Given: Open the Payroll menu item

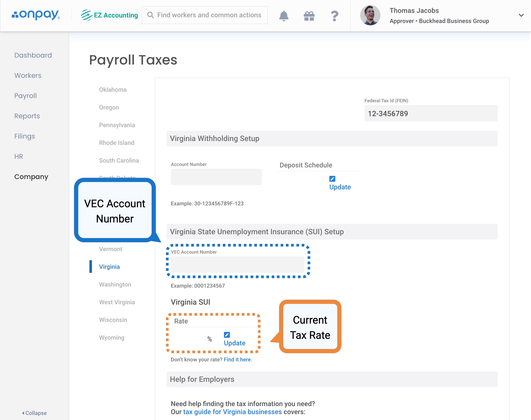Looking at the screenshot, I should tap(25, 96).
